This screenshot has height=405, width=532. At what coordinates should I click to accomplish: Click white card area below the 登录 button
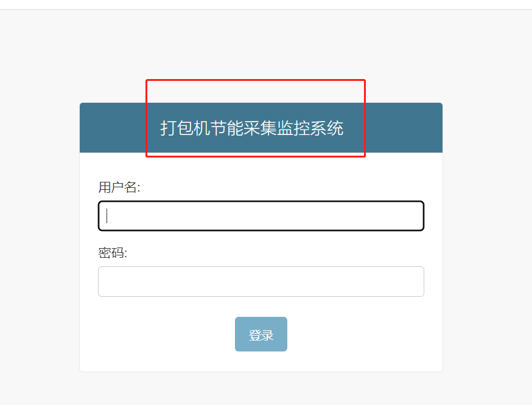click(x=261, y=362)
